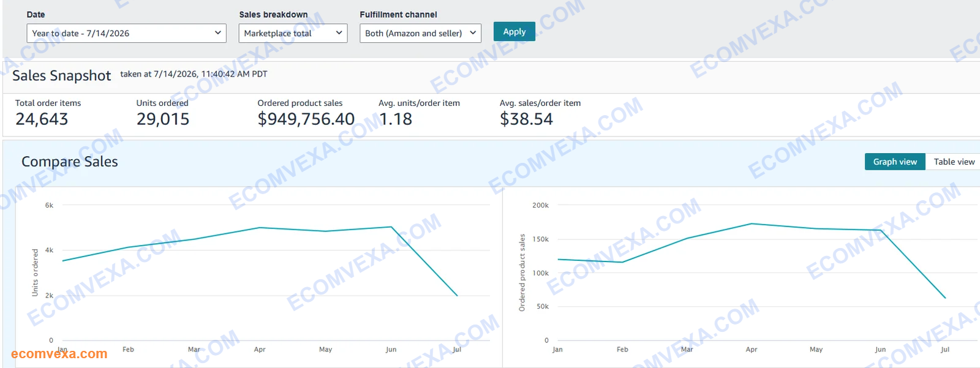The width and height of the screenshot is (980, 368).
Task: Click the Jun peak point on Units ordered chart
Action: (391, 227)
